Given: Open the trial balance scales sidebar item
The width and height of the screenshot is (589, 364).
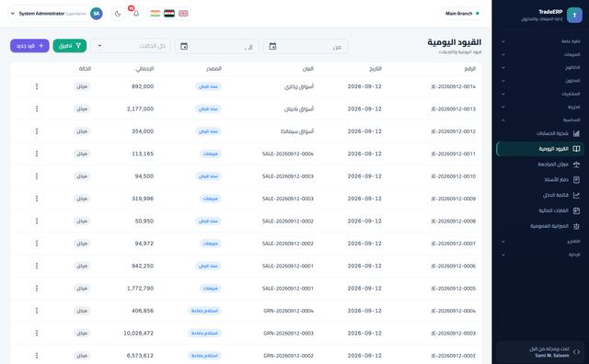Looking at the screenshot, I should [540, 165].
